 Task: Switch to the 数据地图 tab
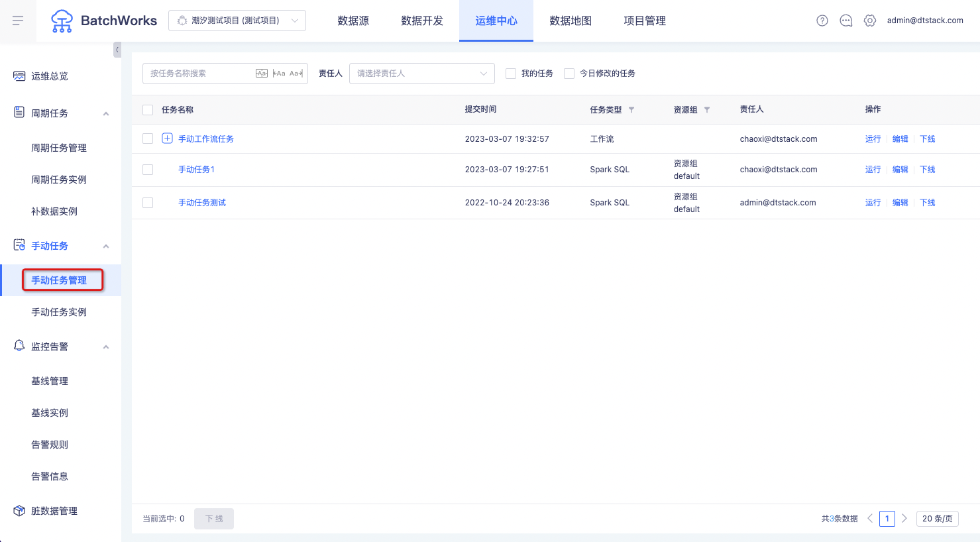tap(571, 21)
